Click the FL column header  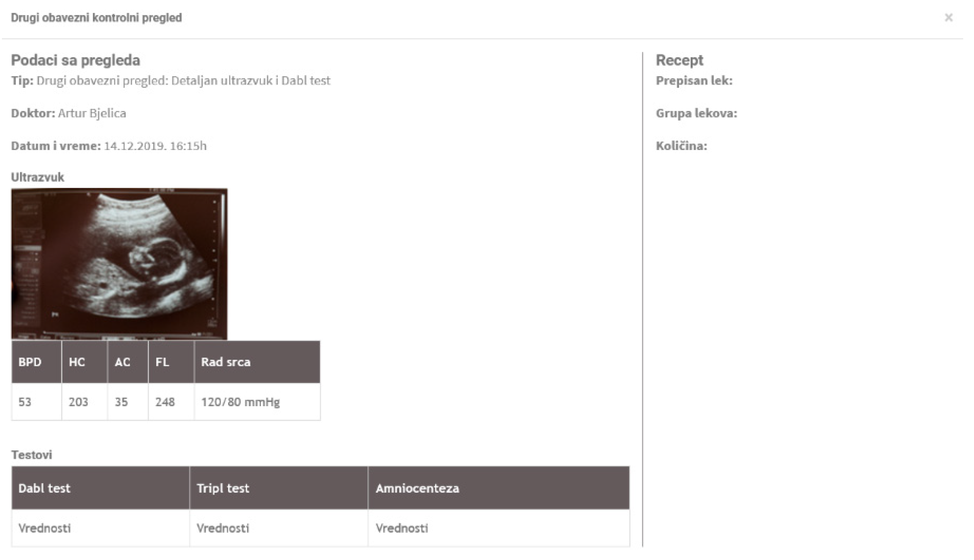[162, 362]
